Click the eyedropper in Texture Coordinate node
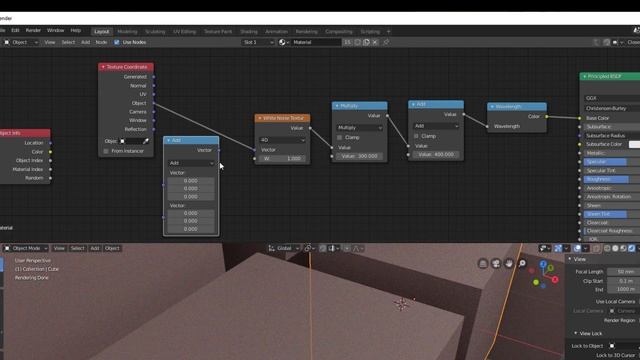 click(x=146, y=141)
